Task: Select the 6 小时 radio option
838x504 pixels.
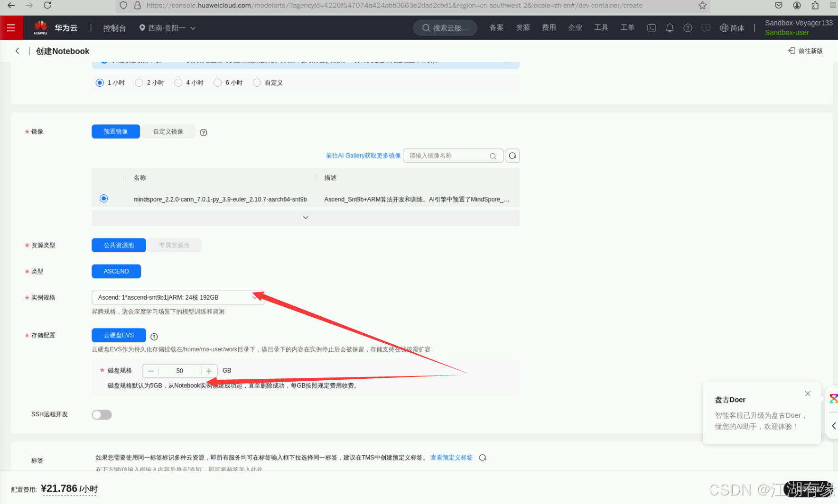Action: point(218,82)
